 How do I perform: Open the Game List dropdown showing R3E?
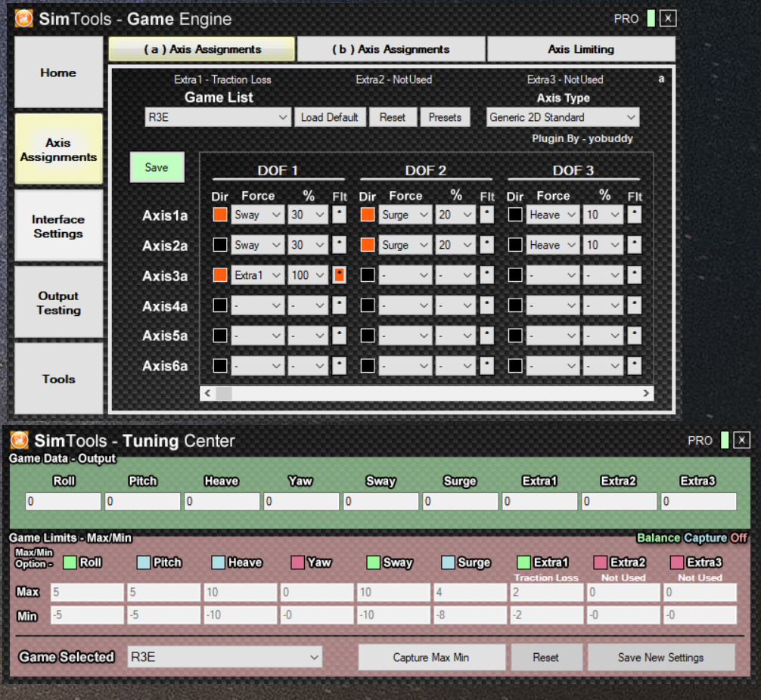click(217, 117)
